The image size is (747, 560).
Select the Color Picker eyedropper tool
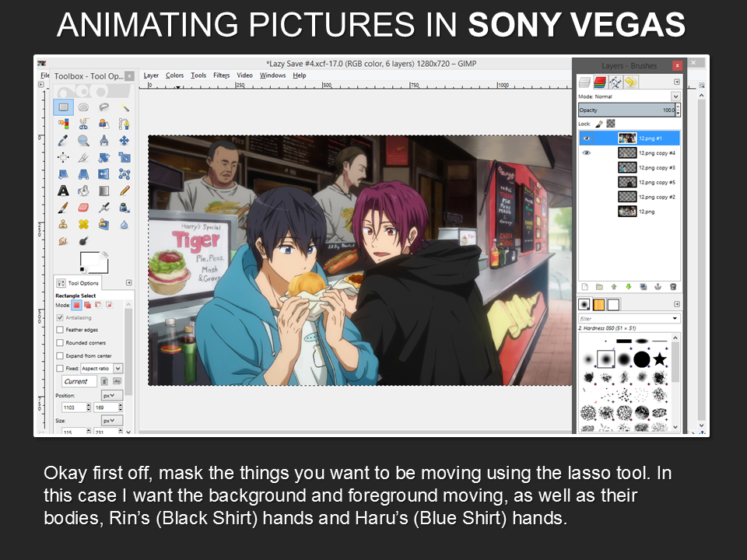pos(63,141)
